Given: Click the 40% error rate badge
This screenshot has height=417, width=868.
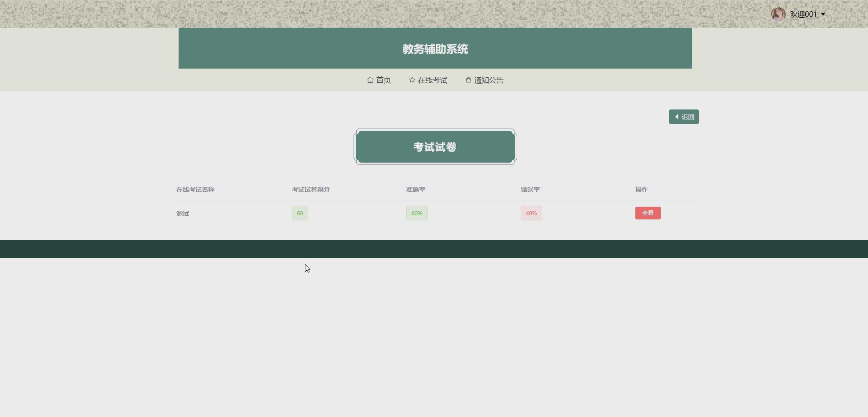Looking at the screenshot, I should coord(531,213).
